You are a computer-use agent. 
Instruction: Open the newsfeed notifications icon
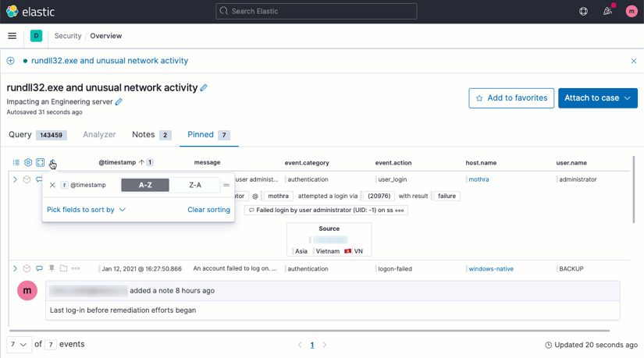[x=608, y=11]
